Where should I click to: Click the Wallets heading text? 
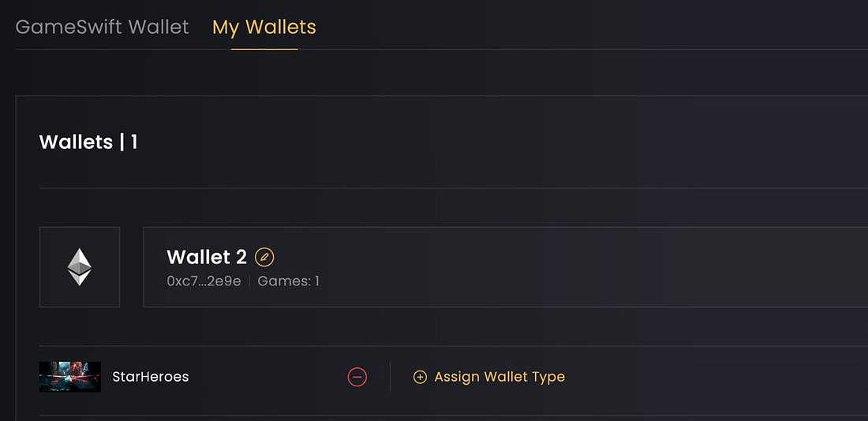point(76,142)
